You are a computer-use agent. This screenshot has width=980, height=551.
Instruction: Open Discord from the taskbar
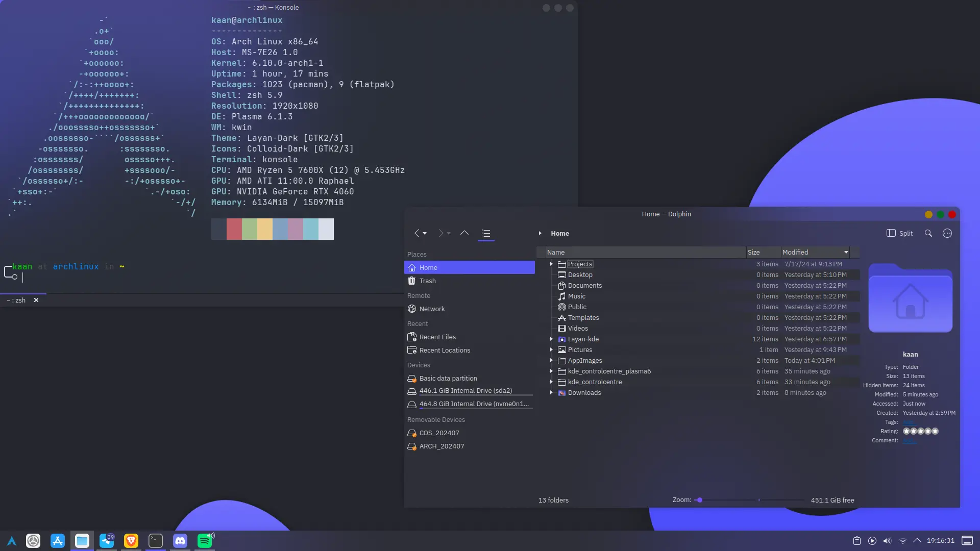180,541
